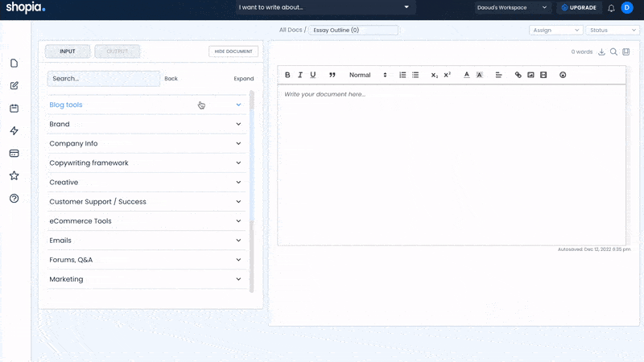The image size is (644, 362).
Task: Click the UPGRADE button
Action: (x=579, y=8)
